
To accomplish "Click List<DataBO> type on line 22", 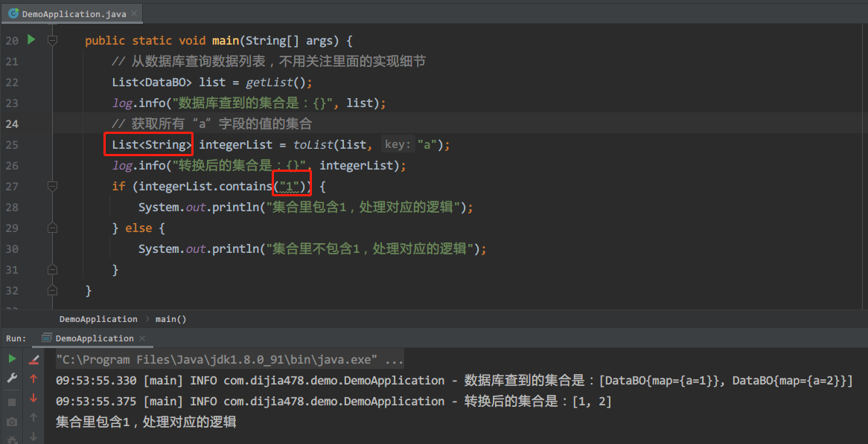I will click(x=152, y=83).
